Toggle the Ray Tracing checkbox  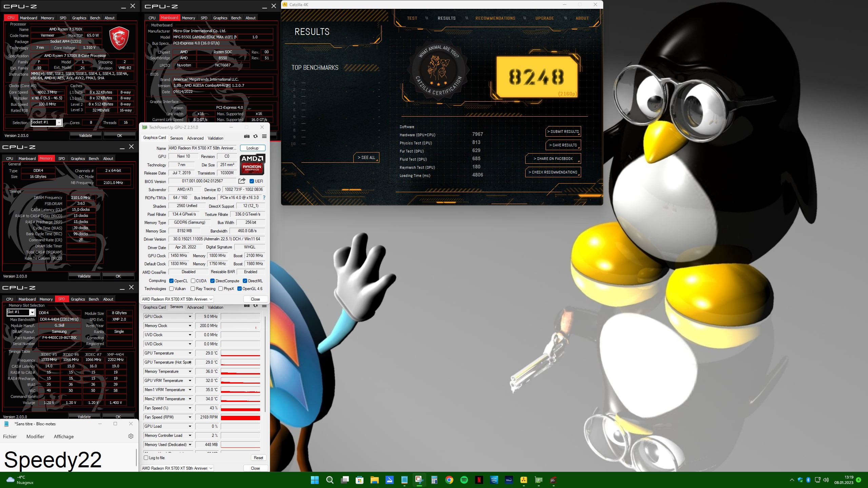[x=193, y=289]
